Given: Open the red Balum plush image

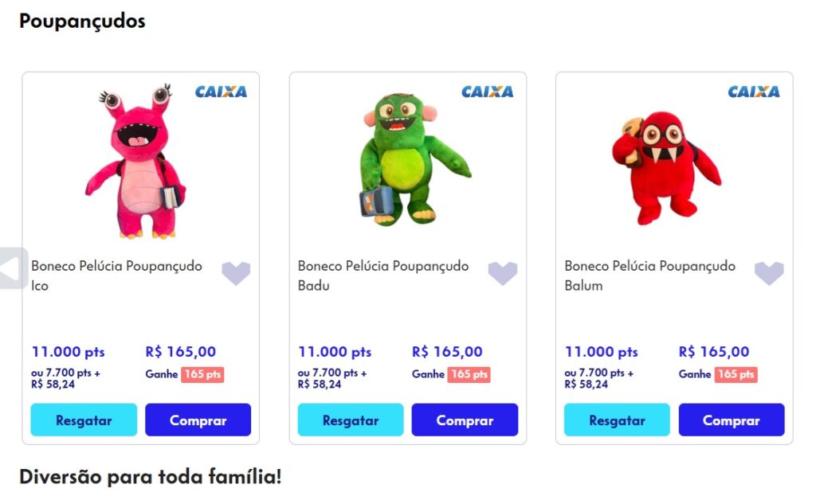Looking at the screenshot, I should click(666, 166).
